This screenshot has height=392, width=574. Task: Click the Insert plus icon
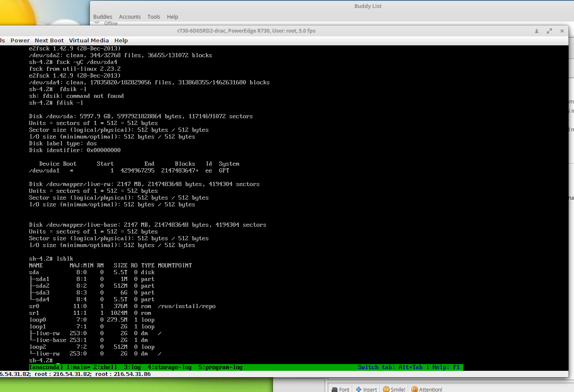(x=359, y=389)
